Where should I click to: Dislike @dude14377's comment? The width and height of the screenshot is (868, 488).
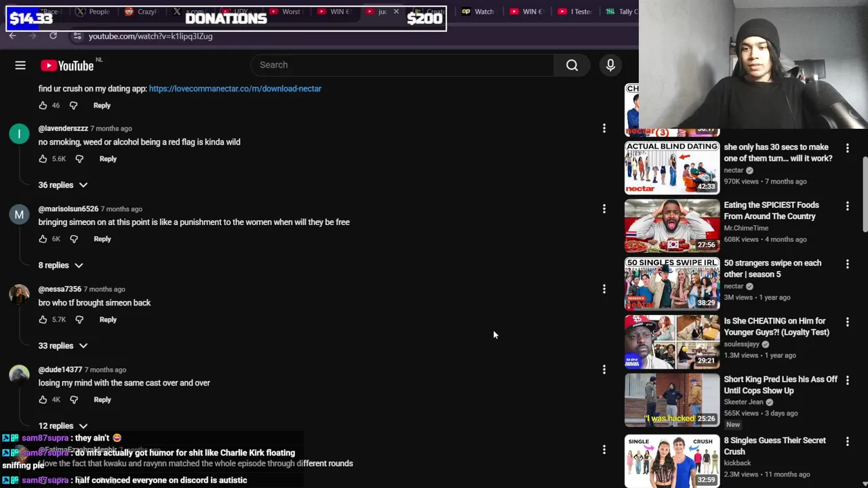click(x=74, y=399)
